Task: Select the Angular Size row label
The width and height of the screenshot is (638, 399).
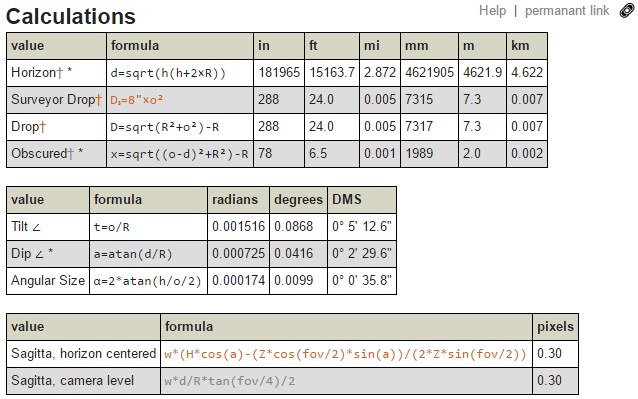Action: tap(48, 281)
